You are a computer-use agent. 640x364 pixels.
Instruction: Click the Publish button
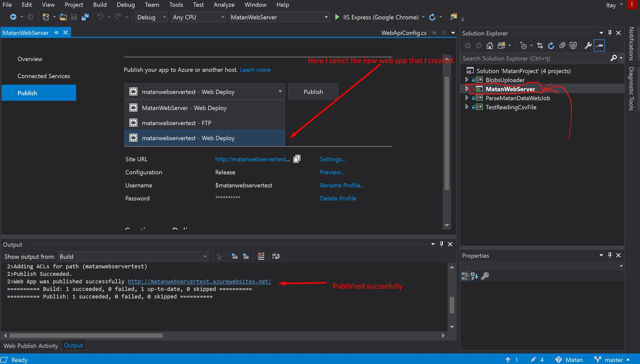pos(313,92)
